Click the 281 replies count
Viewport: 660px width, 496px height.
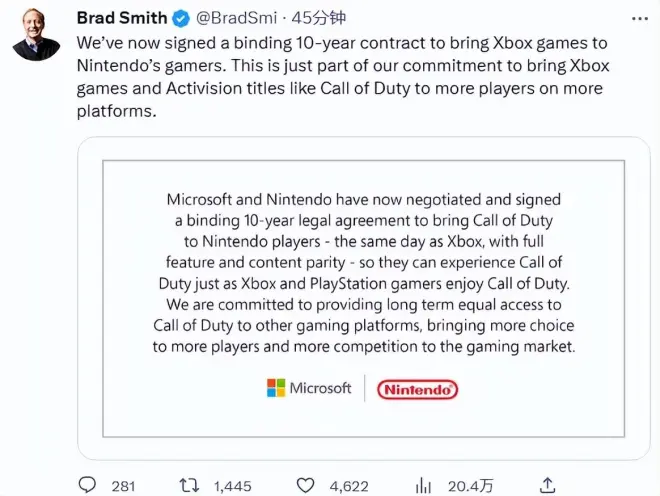(x=123, y=486)
